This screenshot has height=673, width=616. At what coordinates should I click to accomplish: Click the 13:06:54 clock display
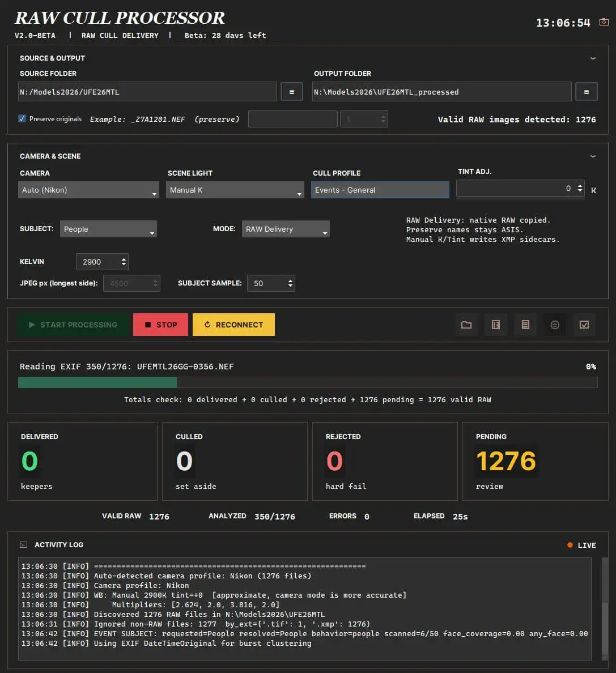tap(563, 23)
